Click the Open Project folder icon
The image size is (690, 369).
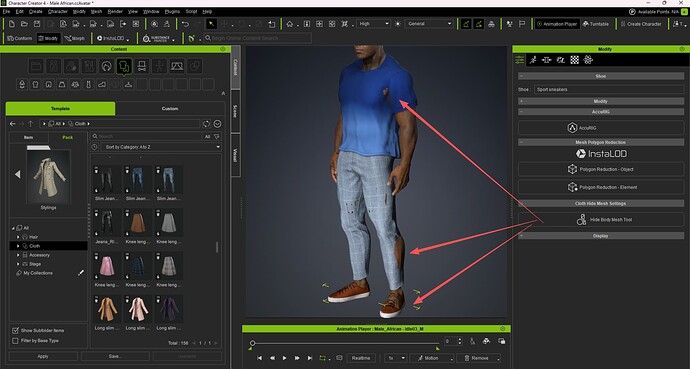point(24,24)
